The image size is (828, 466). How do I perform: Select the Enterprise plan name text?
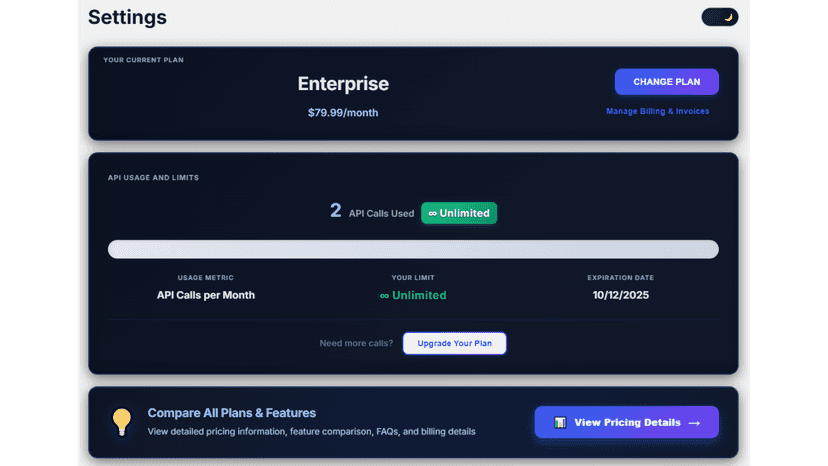point(343,83)
